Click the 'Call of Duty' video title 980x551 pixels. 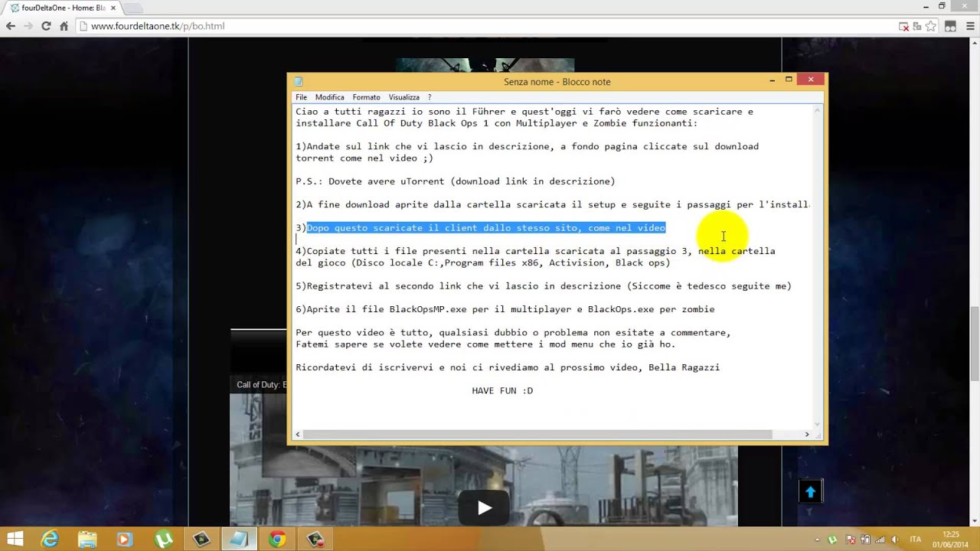pyautogui.click(x=261, y=385)
